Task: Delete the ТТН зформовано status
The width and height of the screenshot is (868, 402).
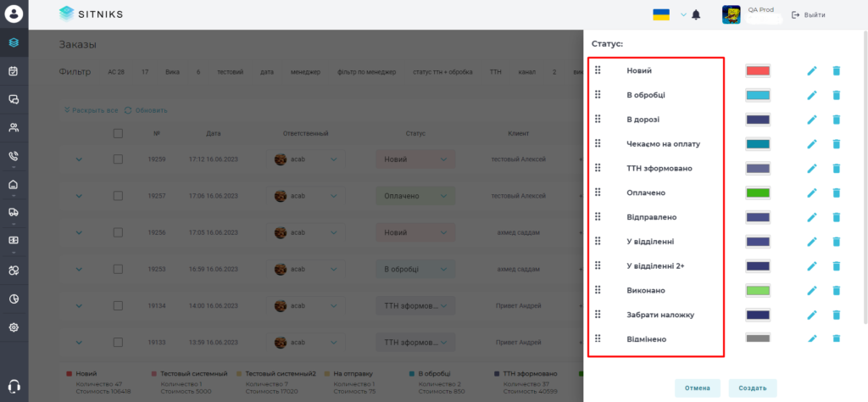Action: tap(837, 168)
